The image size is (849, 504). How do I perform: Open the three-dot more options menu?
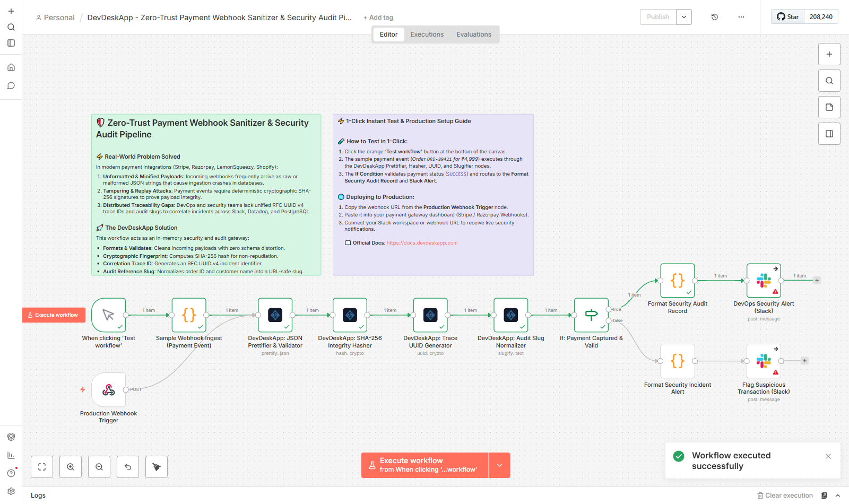pos(741,17)
